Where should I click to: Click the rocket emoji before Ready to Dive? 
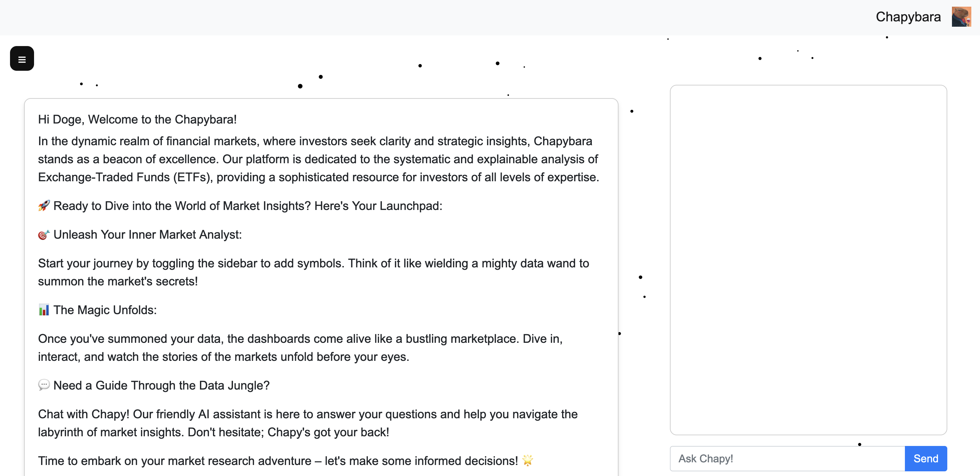pyautogui.click(x=44, y=206)
